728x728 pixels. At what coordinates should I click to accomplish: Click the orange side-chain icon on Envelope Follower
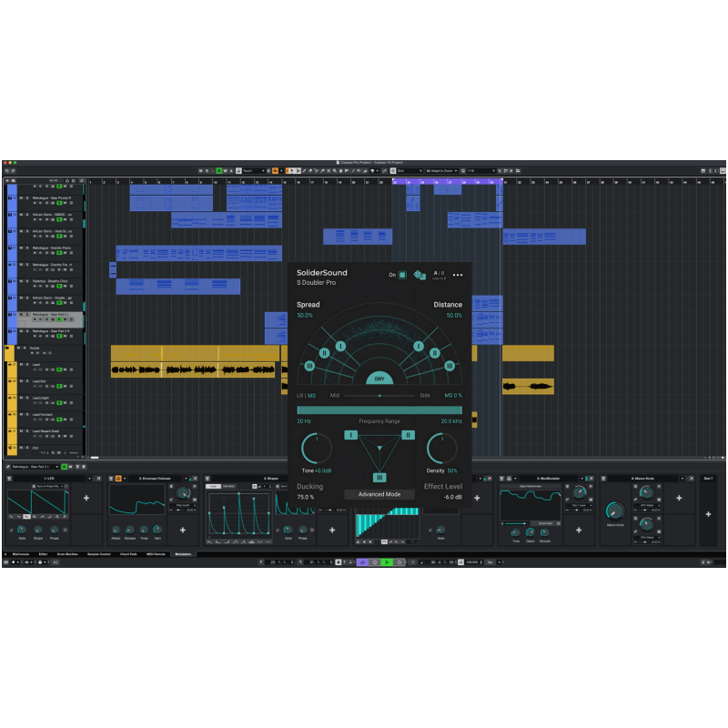click(118, 479)
